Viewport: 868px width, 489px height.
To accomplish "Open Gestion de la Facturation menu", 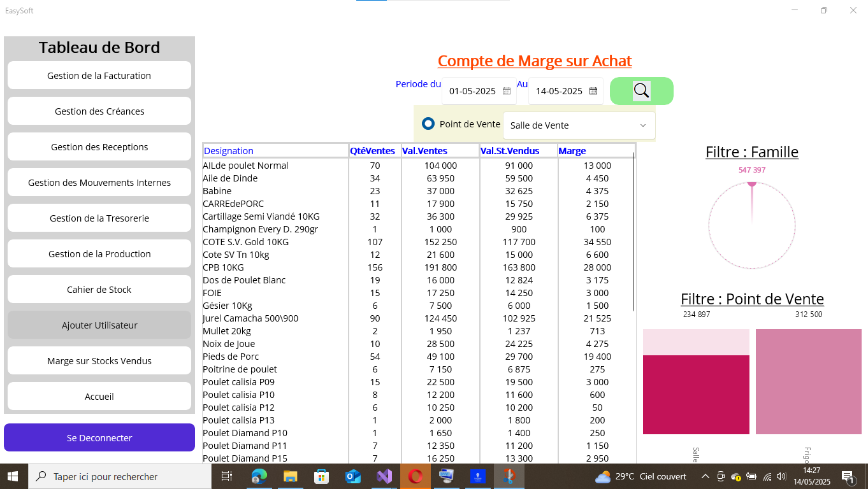I will coord(99,76).
